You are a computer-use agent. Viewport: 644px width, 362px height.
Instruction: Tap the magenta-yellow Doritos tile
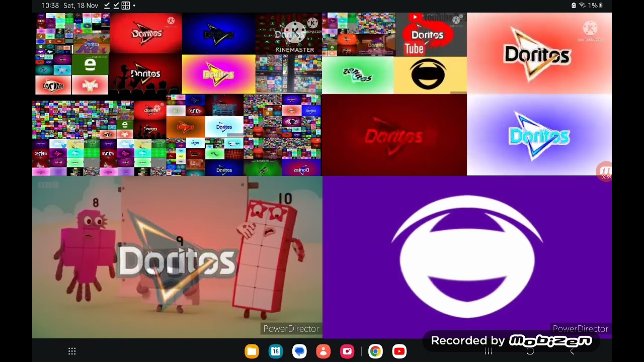[218, 74]
